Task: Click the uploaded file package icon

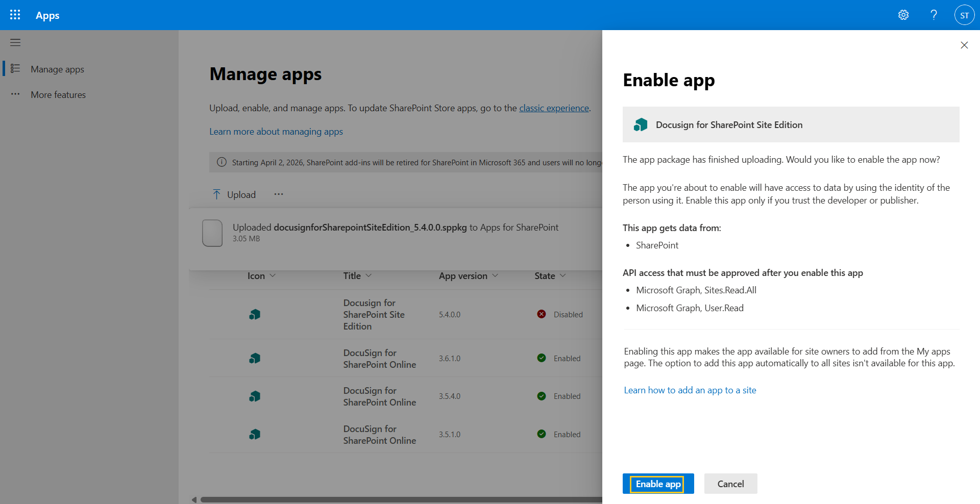Action: point(212,233)
